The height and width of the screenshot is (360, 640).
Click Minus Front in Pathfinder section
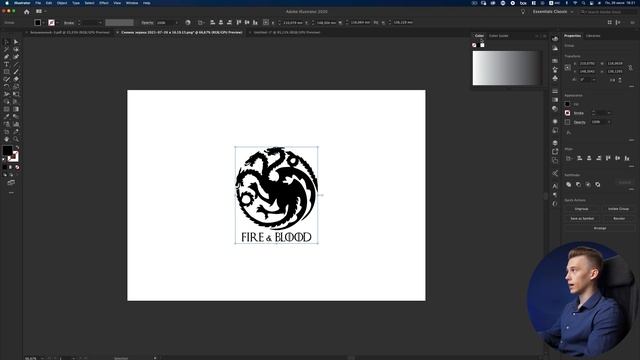click(x=578, y=184)
